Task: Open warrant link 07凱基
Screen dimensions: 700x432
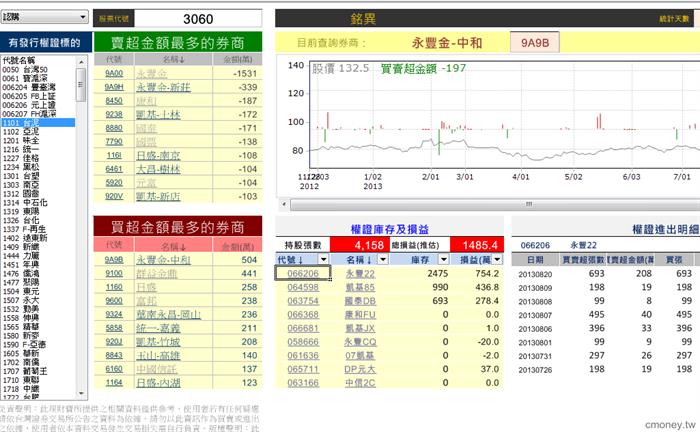Action: [360, 356]
